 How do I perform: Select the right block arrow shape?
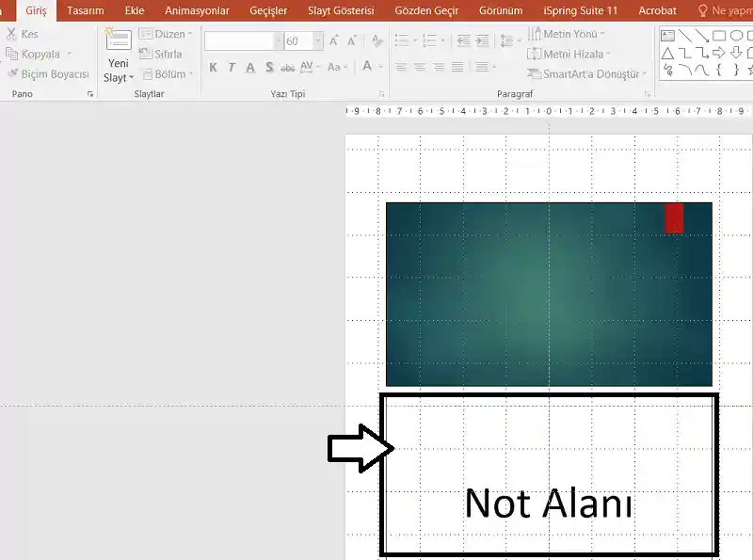click(x=719, y=53)
